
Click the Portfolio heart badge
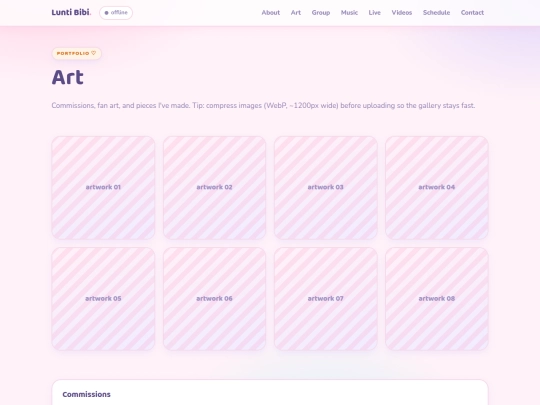[x=76, y=53]
